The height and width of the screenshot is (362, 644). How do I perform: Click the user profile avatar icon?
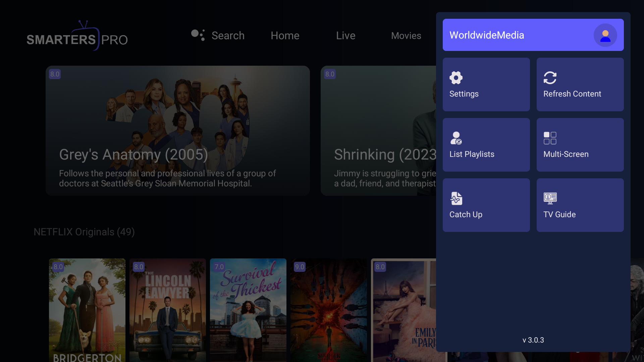(x=605, y=35)
